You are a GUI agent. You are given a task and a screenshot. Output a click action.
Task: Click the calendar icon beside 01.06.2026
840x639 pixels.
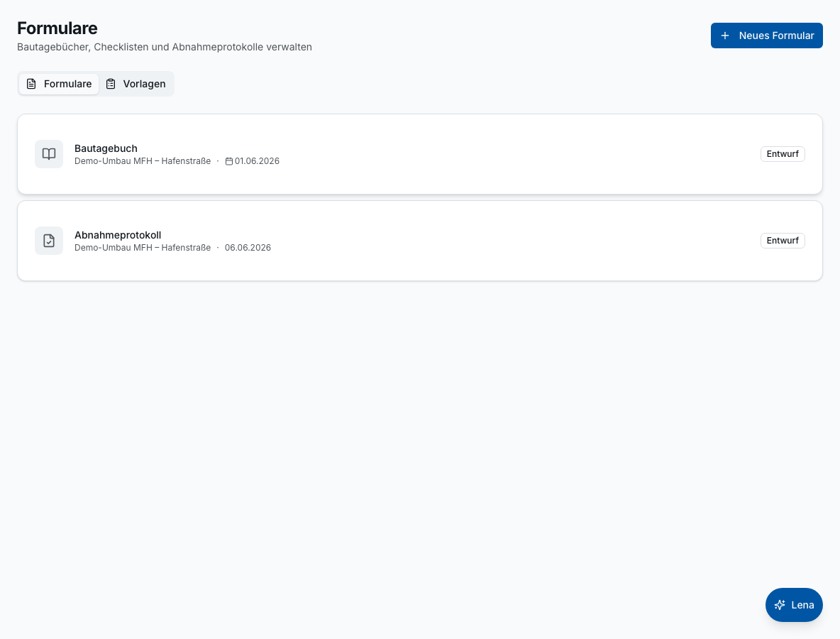228,161
